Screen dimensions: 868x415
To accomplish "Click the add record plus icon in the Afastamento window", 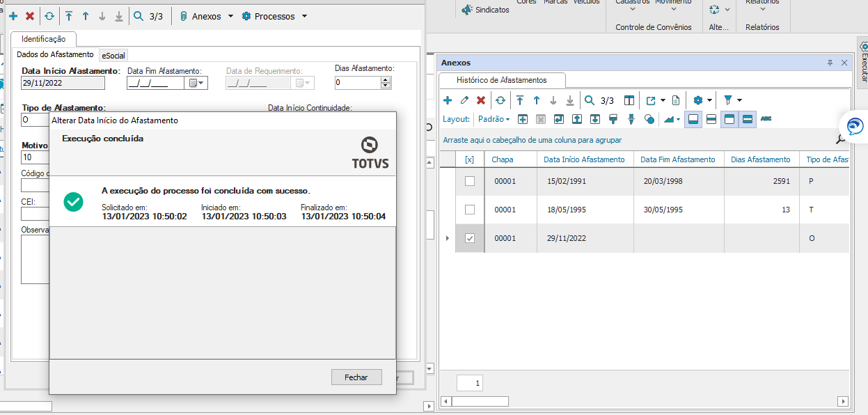I will [x=13, y=16].
